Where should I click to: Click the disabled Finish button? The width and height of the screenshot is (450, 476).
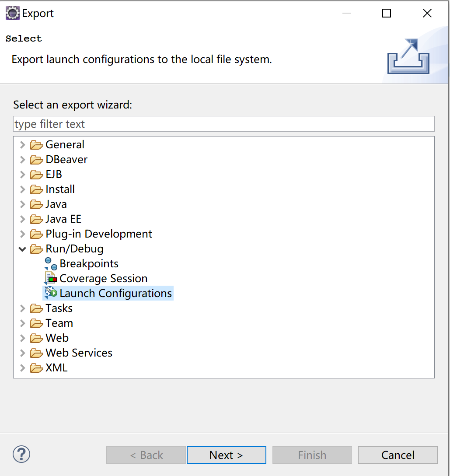point(312,455)
